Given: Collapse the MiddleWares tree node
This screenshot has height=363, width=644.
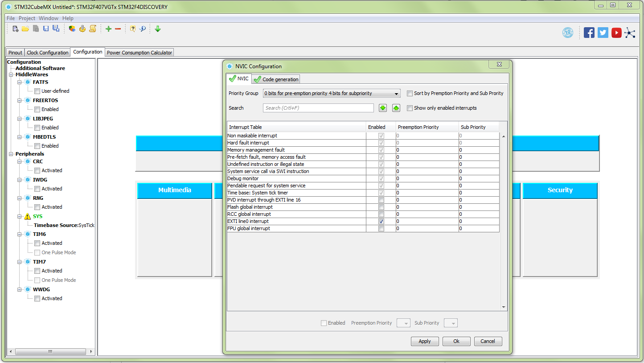Looking at the screenshot, I should pos(11,75).
